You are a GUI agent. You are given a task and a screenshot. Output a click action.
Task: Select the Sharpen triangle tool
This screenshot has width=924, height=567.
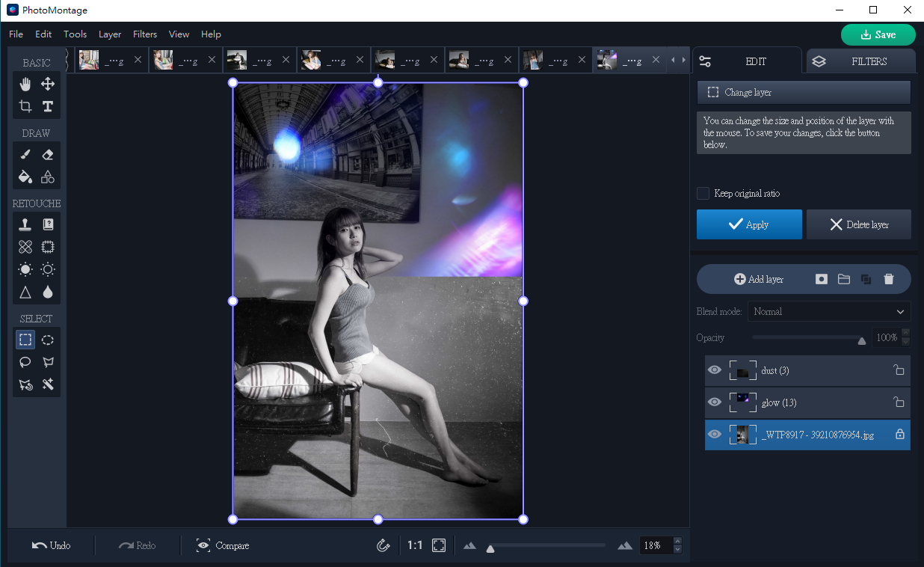tap(25, 292)
